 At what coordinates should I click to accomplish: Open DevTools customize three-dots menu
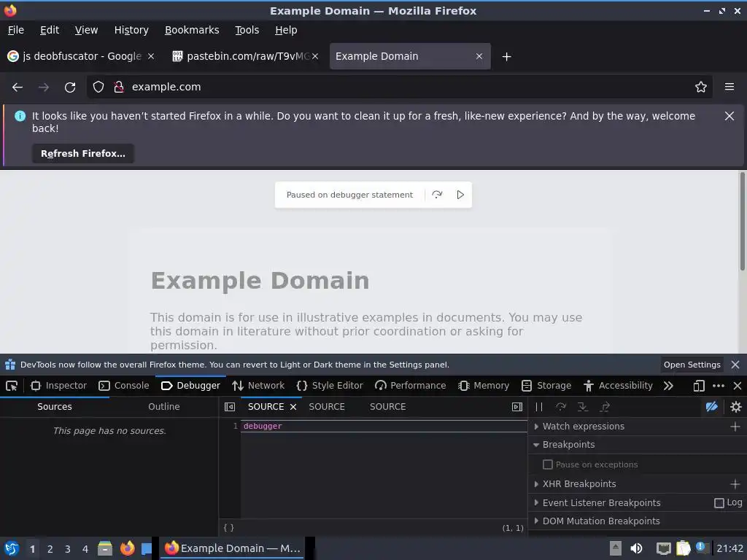click(x=719, y=386)
